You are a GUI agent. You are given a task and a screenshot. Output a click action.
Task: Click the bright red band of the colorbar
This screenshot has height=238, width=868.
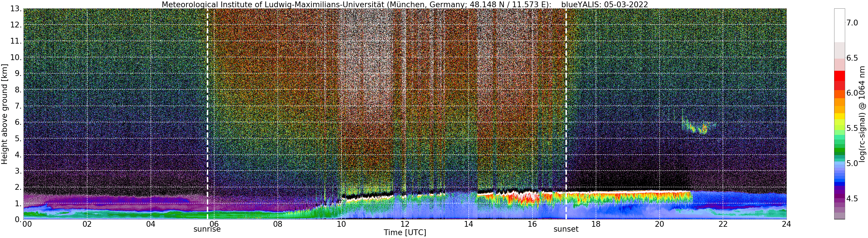coord(839,76)
